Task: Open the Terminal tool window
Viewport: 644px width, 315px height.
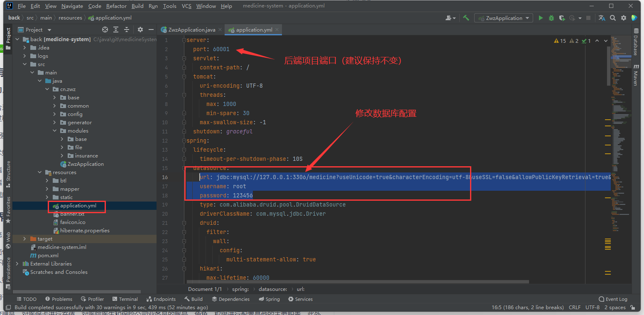Action: click(x=125, y=299)
